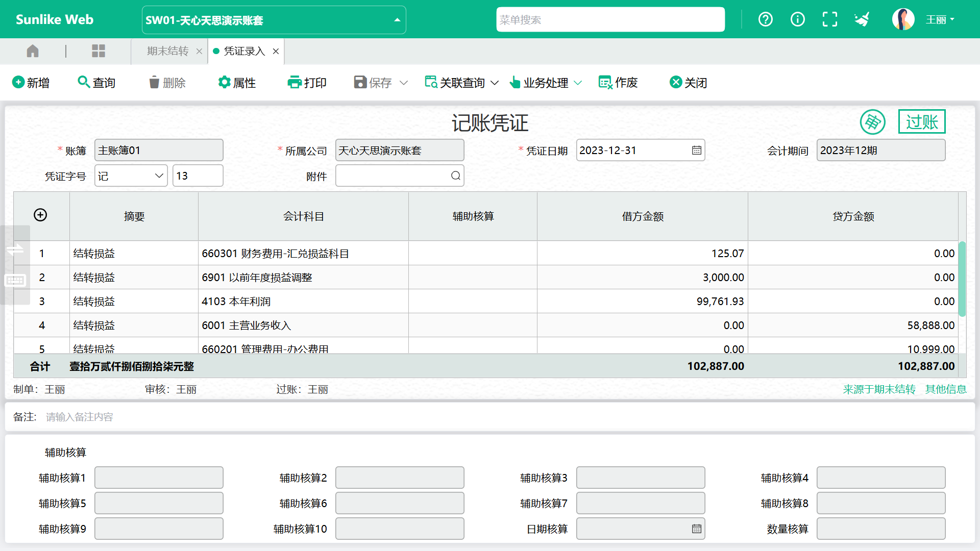Screen dimensions: 980x551
Task: Click the 辅助核算1 field
Action: 159,478
